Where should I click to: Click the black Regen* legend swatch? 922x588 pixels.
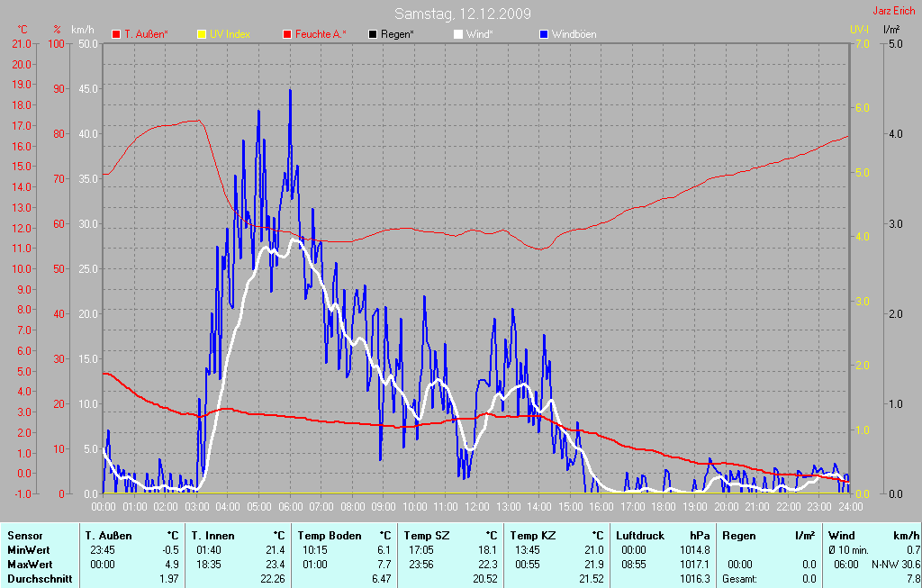(373, 34)
